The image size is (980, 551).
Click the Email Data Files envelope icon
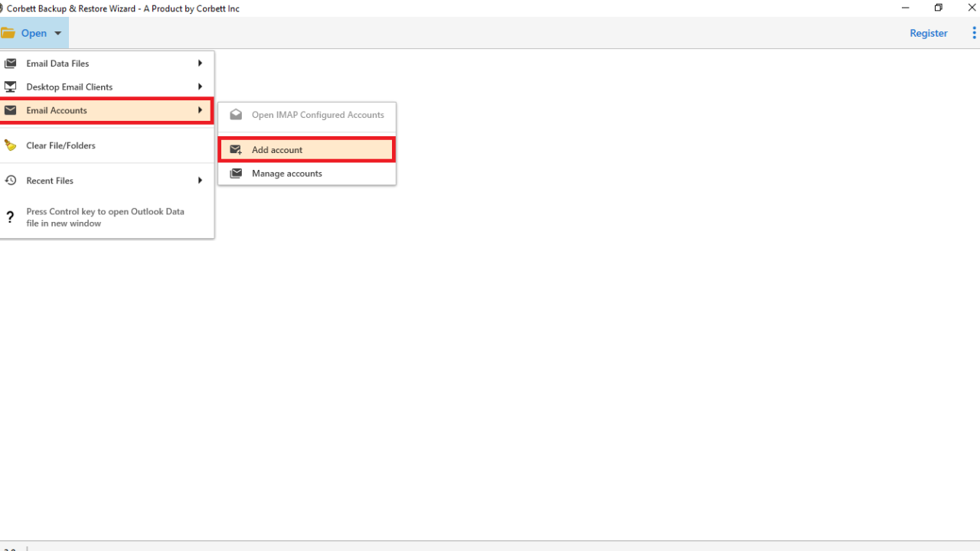pyautogui.click(x=11, y=63)
